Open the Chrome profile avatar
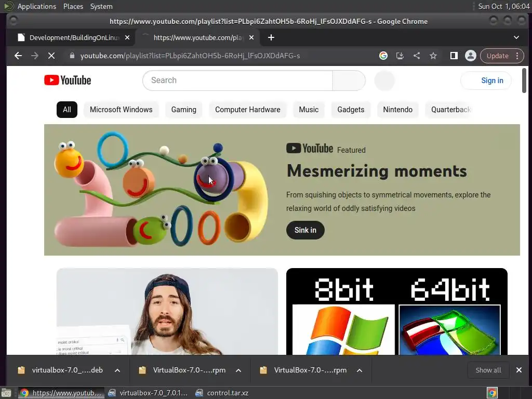This screenshot has height=399, width=532. (x=471, y=56)
